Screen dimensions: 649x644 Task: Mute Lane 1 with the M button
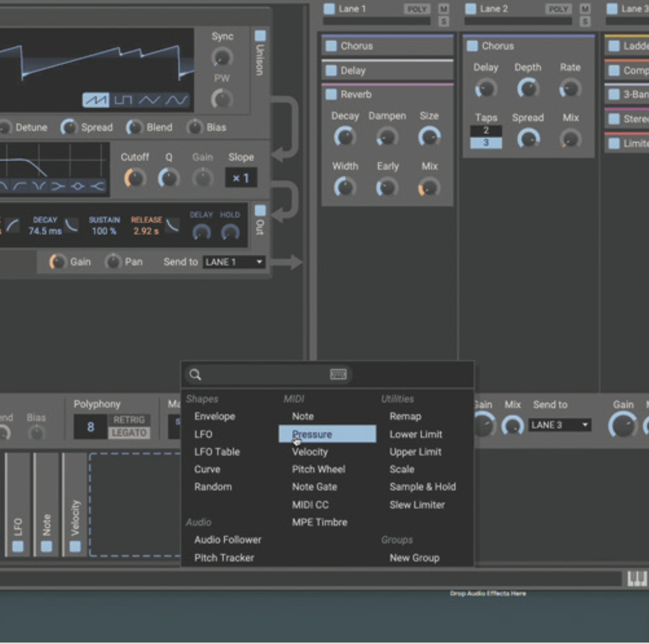pyautogui.click(x=444, y=9)
